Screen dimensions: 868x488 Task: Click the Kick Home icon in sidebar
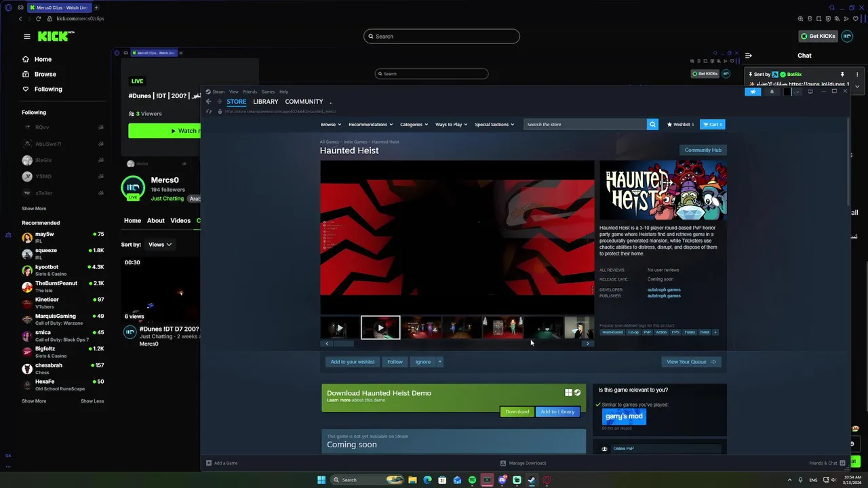pos(26,60)
